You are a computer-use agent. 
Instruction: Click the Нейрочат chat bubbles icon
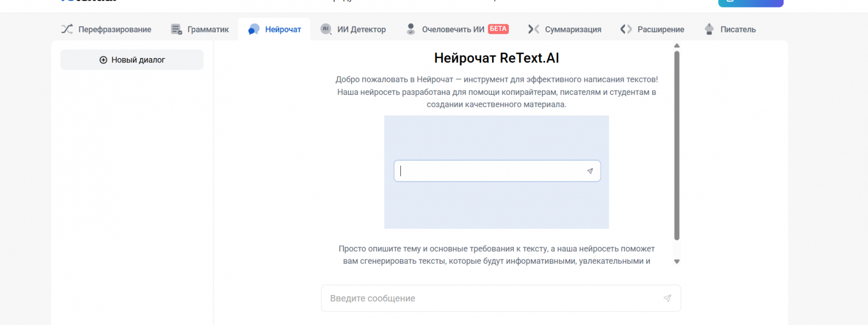click(x=253, y=29)
